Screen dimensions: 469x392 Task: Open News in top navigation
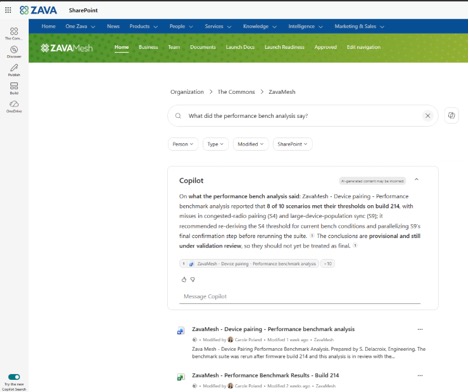[113, 26]
